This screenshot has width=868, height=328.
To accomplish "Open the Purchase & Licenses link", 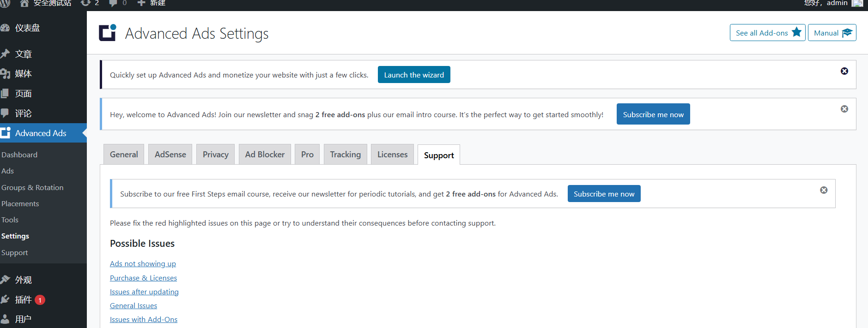I will [143, 278].
